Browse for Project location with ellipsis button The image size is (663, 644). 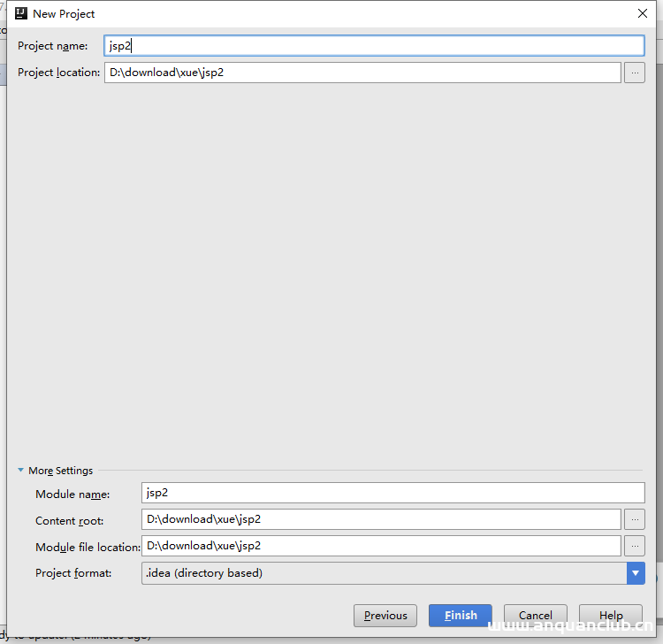click(x=634, y=73)
